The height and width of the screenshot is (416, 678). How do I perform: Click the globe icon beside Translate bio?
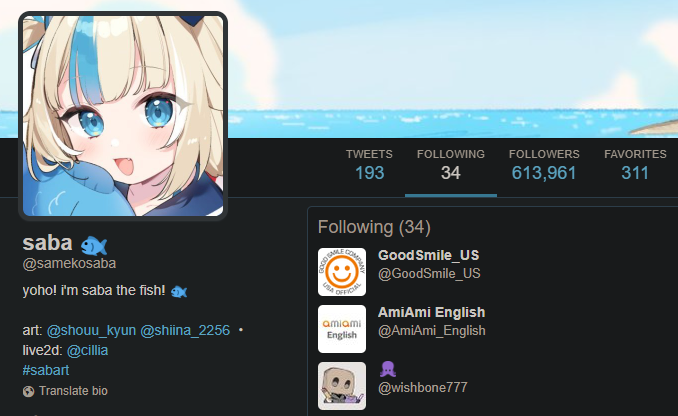(x=29, y=391)
